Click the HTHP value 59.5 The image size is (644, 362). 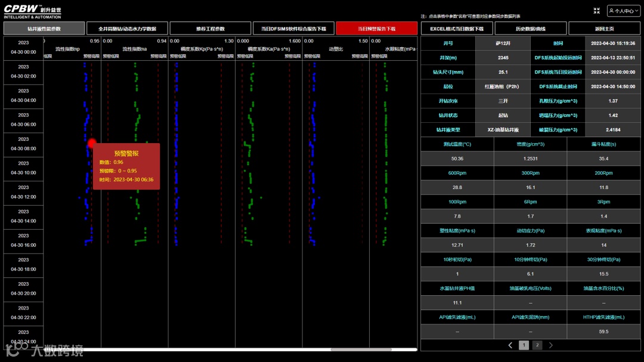click(603, 332)
